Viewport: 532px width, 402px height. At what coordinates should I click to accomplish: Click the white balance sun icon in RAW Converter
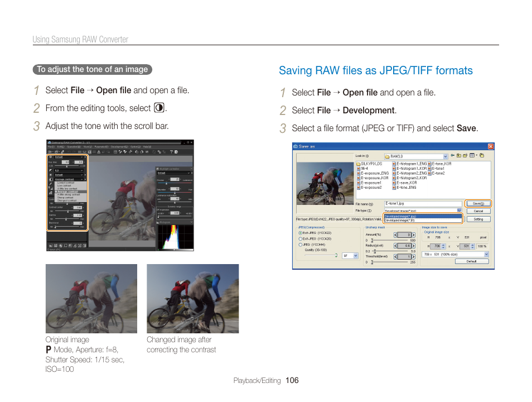[x=51, y=175]
